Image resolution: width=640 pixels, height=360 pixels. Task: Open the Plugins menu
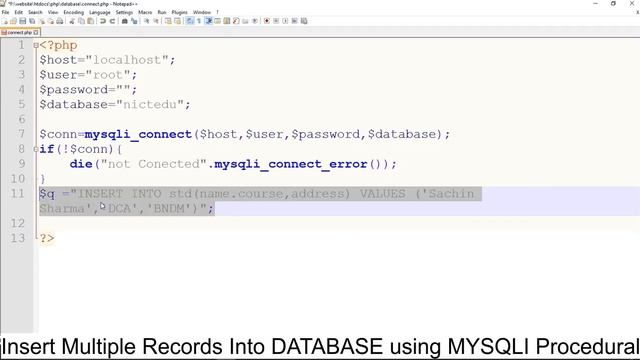point(179,12)
